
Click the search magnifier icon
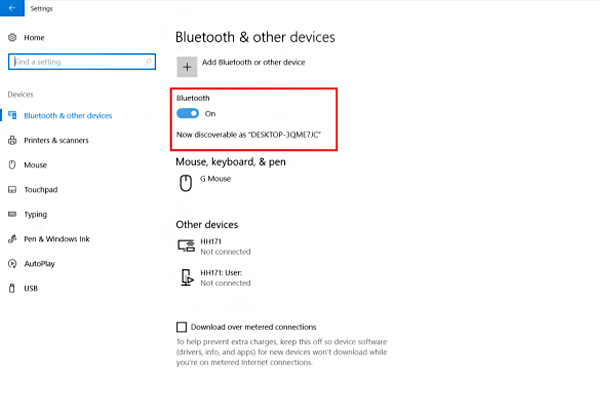tap(148, 61)
